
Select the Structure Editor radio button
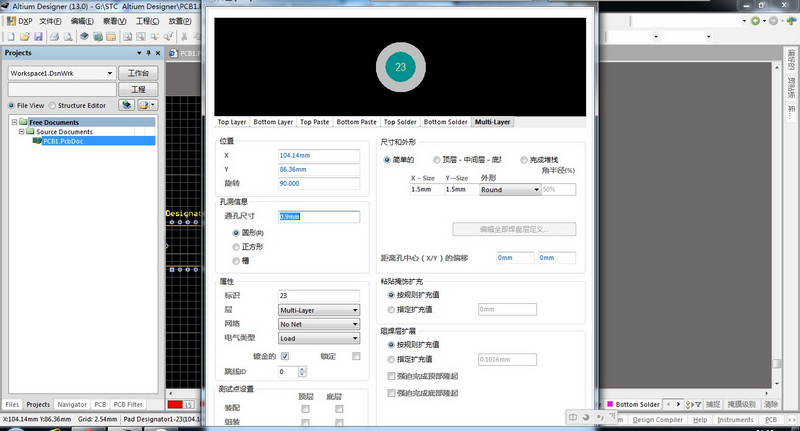coord(52,104)
